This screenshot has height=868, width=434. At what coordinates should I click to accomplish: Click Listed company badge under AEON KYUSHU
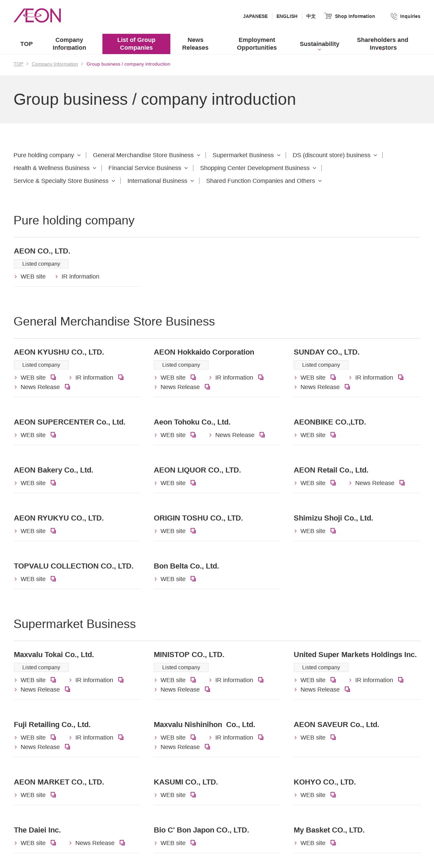[41, 365]
